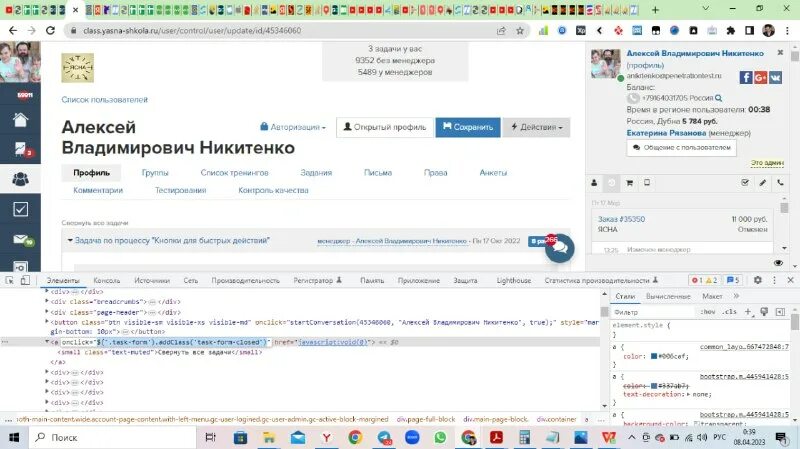
Task: Select the history clock icon in card toolbar
Action: pyautogui.click(x=611, y=183)
